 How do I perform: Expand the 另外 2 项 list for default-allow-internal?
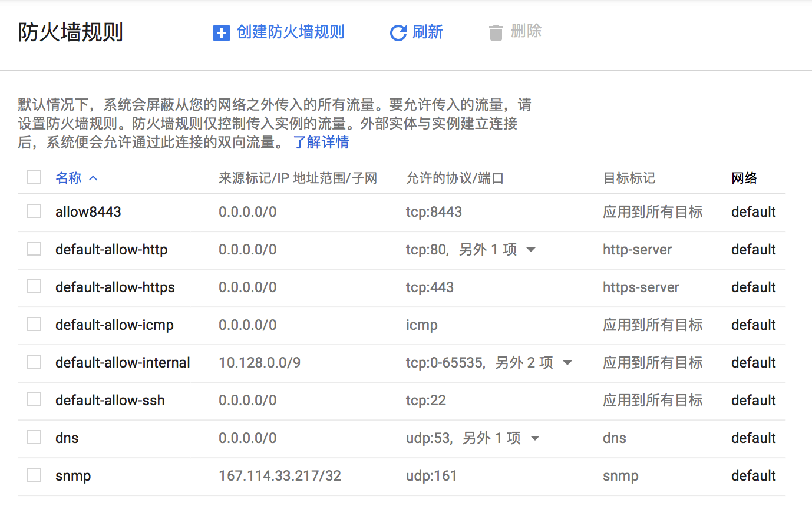567,362
